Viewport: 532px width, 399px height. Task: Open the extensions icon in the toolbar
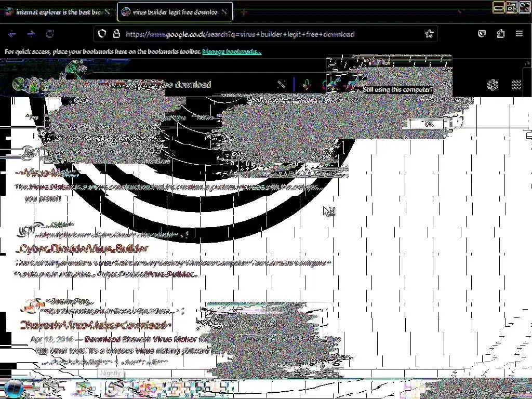[501, 34]
